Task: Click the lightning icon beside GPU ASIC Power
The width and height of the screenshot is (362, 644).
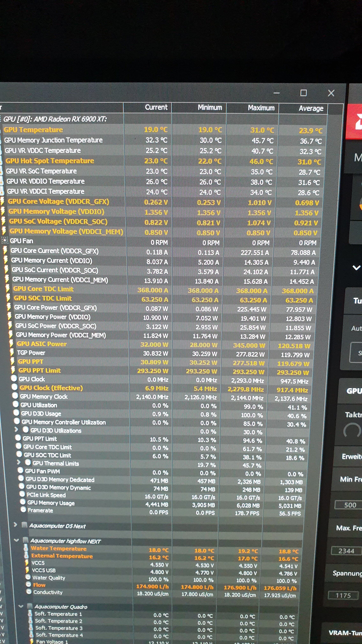Action: click(11, 344)
